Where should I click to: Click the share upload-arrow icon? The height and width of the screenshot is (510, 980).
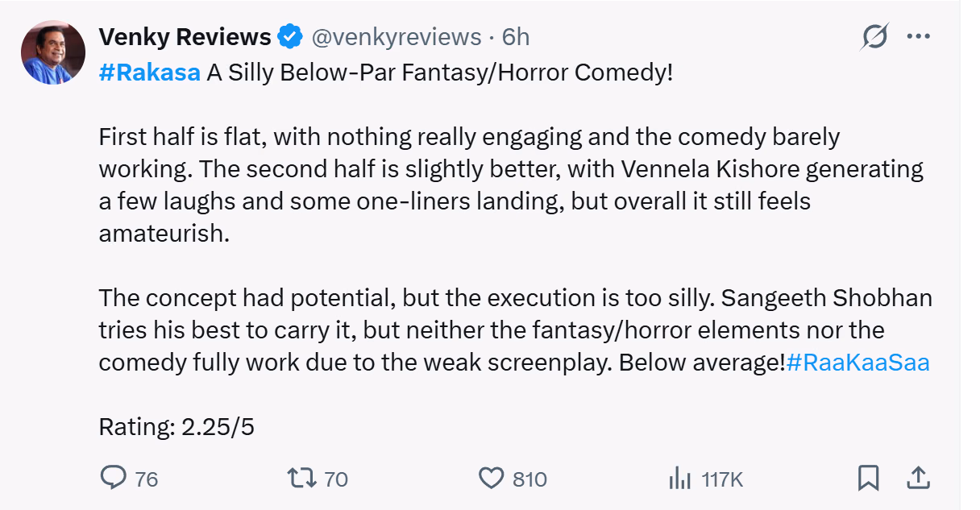(x=918, y=479)
